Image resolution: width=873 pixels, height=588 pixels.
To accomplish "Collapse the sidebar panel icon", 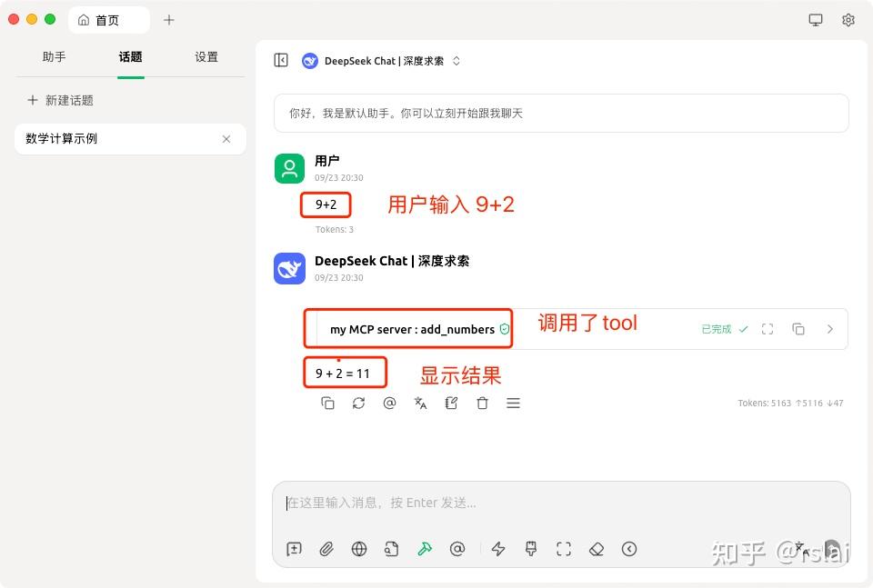I will coord(281,60).
